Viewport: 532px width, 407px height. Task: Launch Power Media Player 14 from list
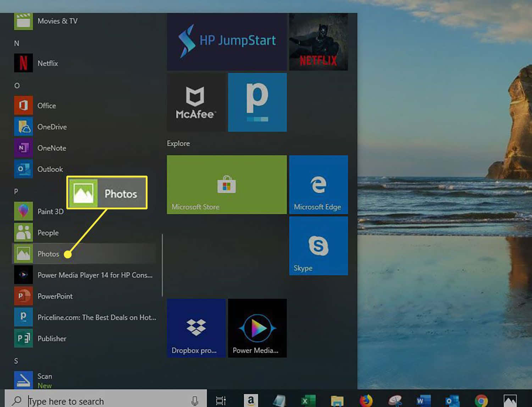coord(84,275)
